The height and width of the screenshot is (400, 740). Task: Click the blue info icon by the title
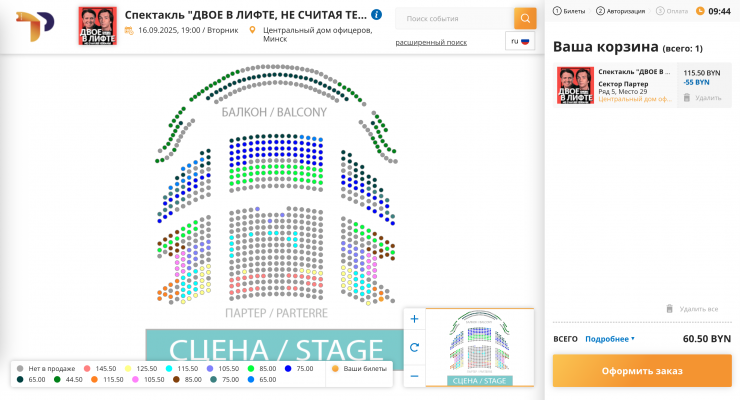(x=376, y=15)
